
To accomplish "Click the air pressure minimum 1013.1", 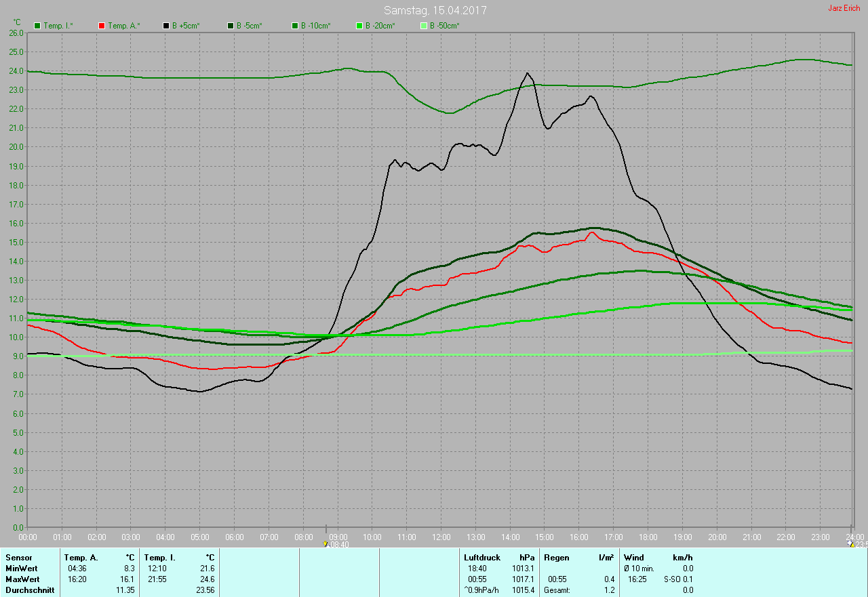I will pyautogui.click(x=523, y=569).
